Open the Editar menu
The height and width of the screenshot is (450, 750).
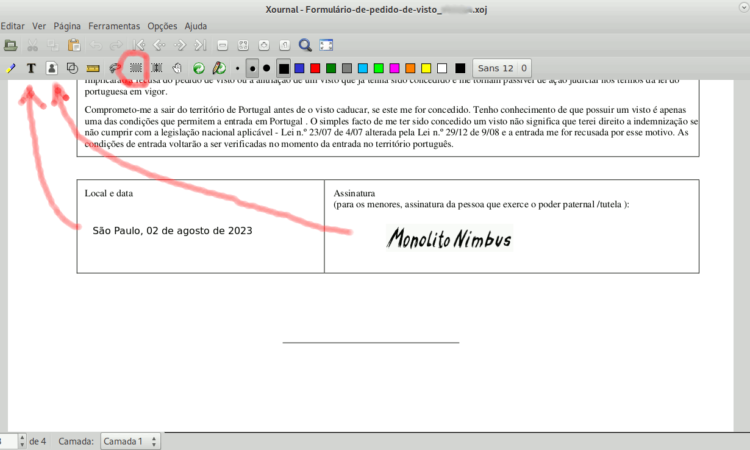(x=13, y=26)
